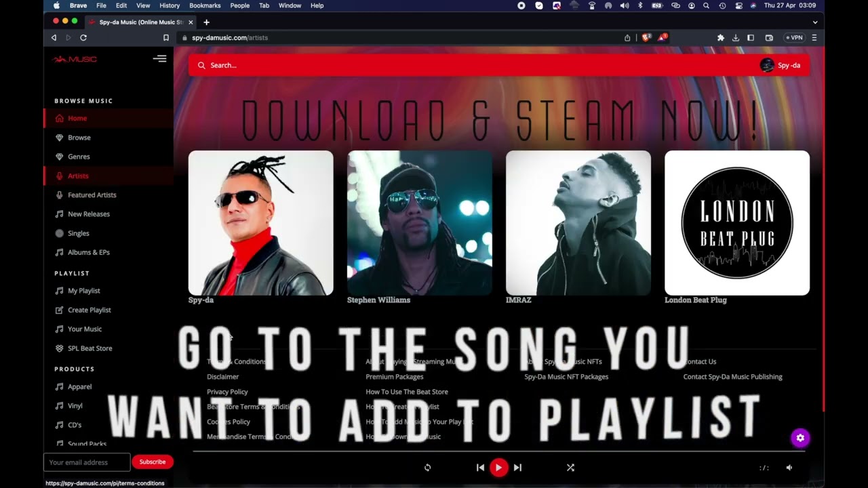Open a new browser tab

(x=207, y=22)
